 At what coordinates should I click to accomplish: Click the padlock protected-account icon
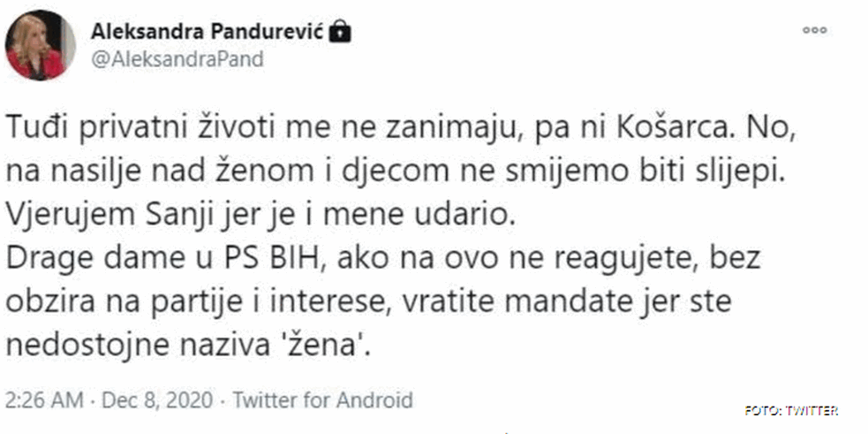(340, 32)
